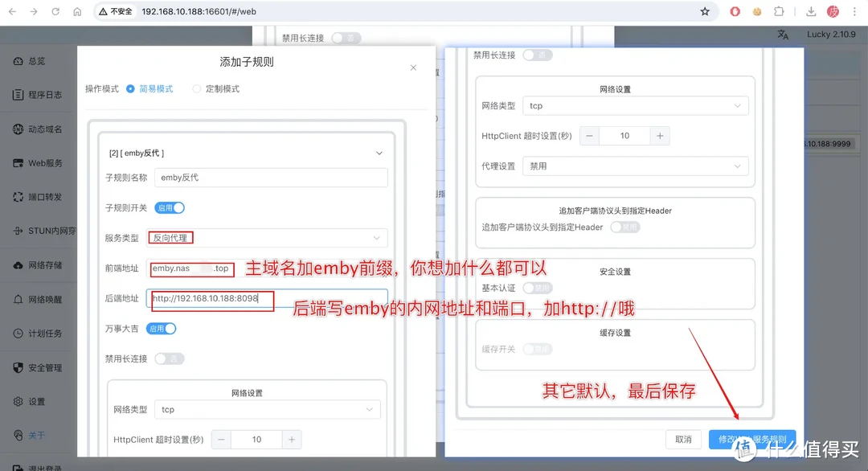Toggle the 基本认证 switch
This screenshot has width=868, height=471.
(538, 288)
